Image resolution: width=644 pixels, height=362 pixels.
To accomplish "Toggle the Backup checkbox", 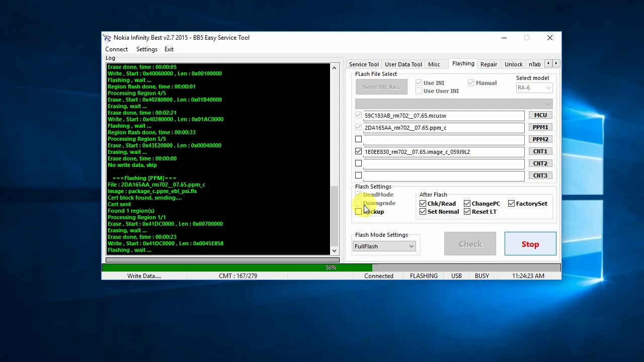I will click(x=358, y=212).
